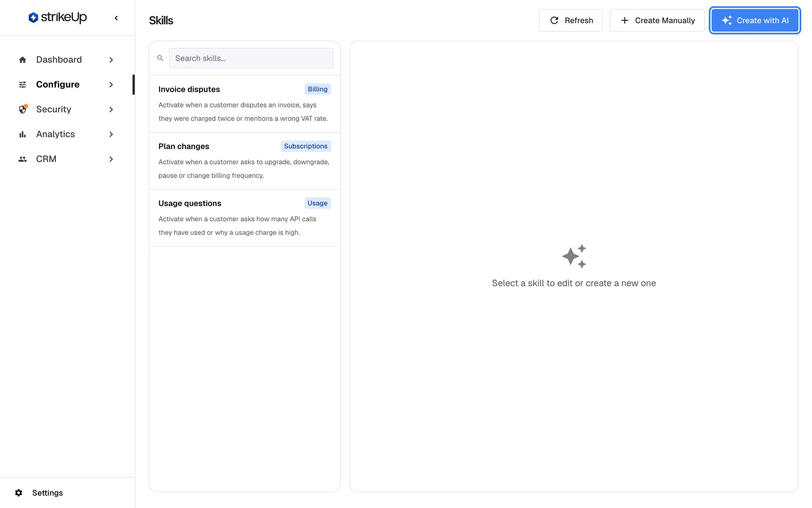This screenshot has height=508, width=812.
Task: Open the CRM menu item
Action: tap(66, 159)
